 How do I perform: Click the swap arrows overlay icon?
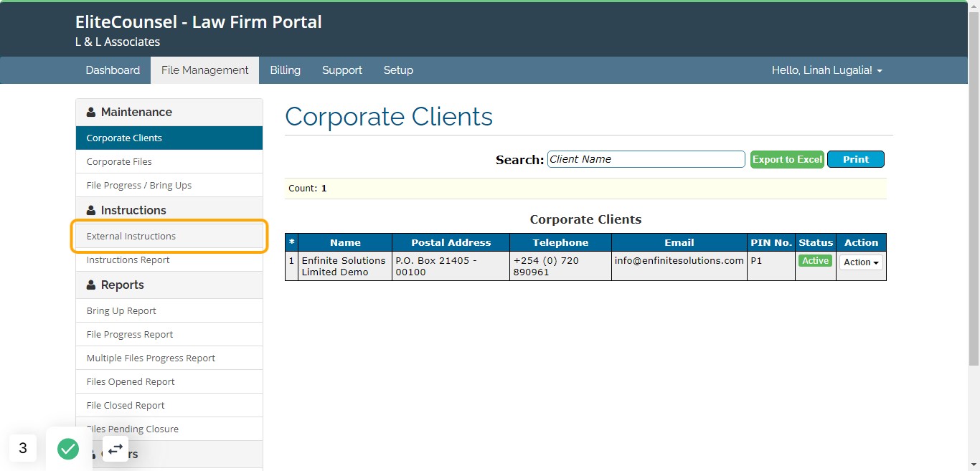(x=116, y=449)
